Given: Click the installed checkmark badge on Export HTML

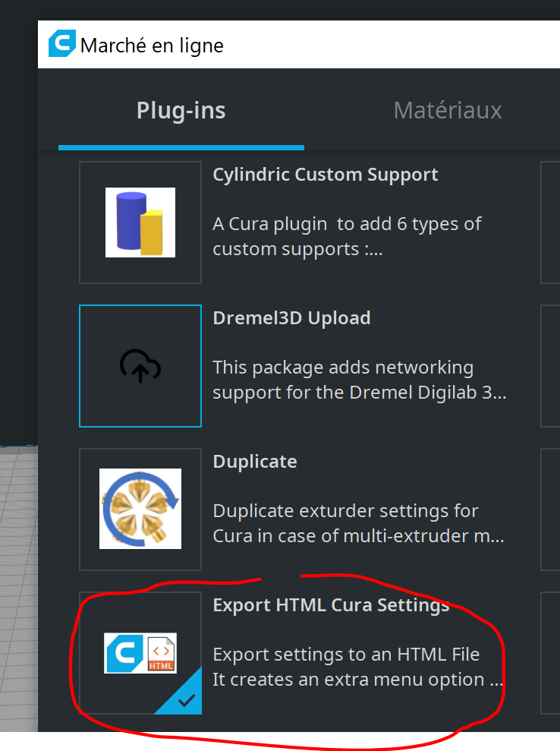Looking at the screenshot, I should (x=186, y=701).
